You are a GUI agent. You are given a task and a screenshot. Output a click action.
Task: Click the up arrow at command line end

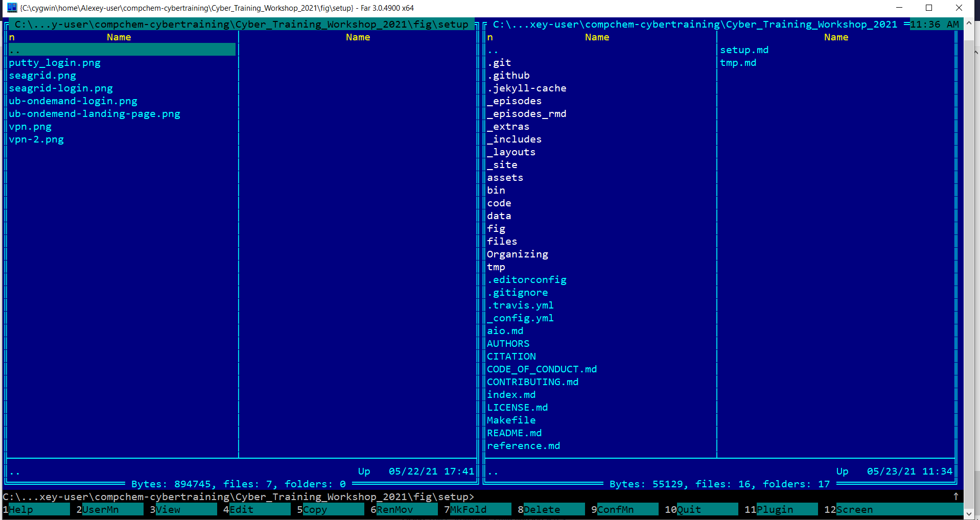pos(955,497)
